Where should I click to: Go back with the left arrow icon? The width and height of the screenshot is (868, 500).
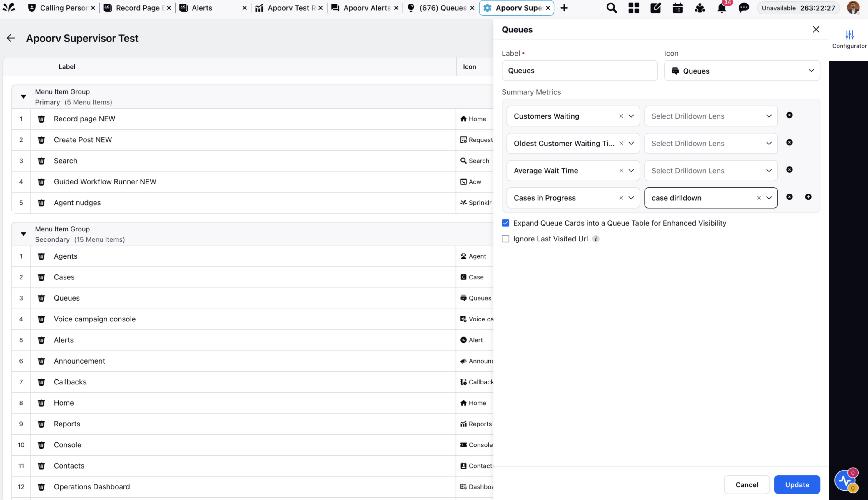11,38
